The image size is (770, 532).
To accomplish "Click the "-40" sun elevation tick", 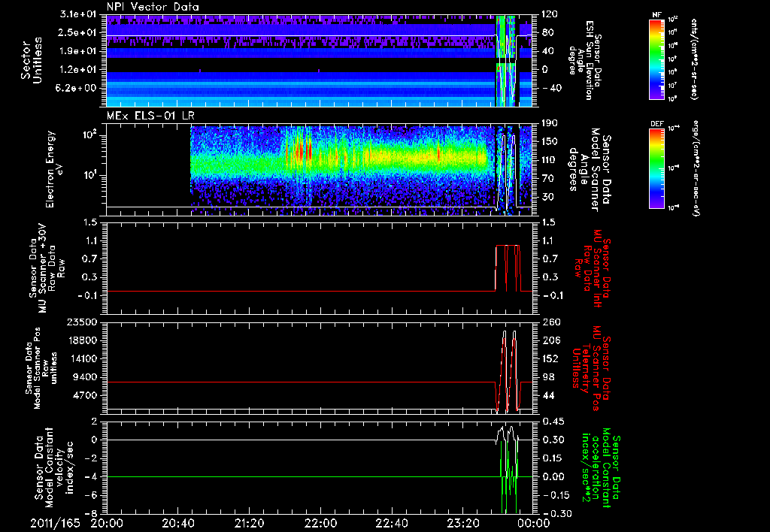I will 551,88.
